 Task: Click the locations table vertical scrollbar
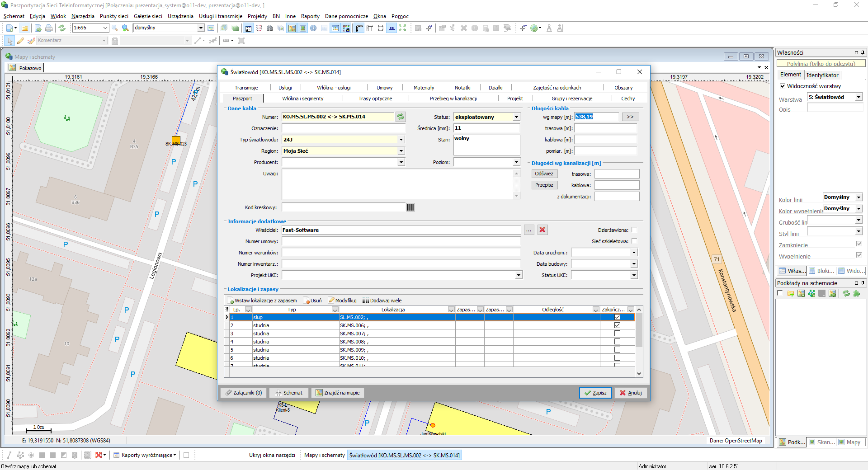click(639, 341)
